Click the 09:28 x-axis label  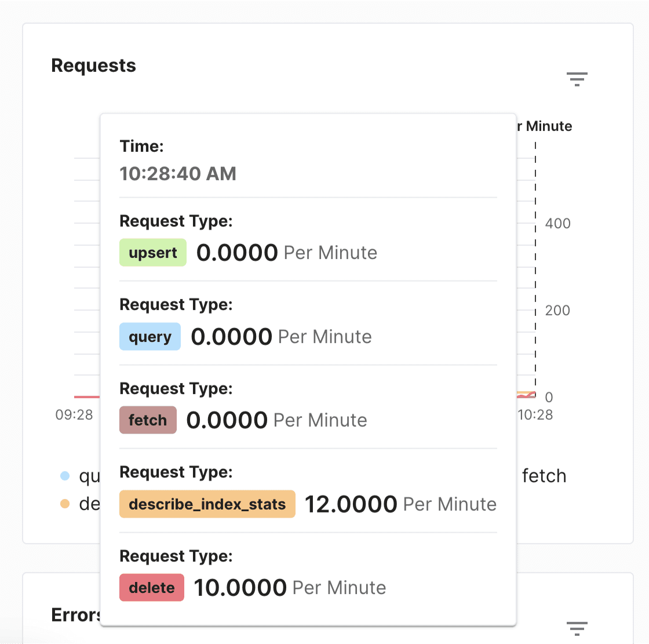[x=74, y=414]
